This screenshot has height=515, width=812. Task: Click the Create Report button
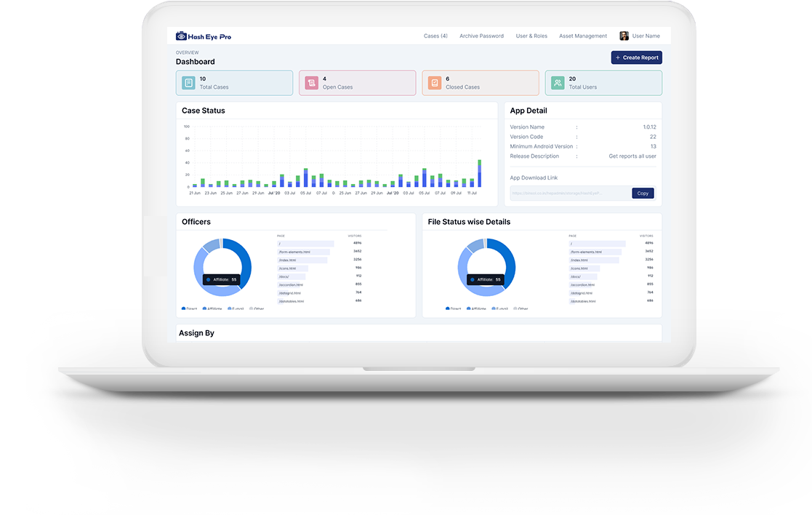pos(637,57)
